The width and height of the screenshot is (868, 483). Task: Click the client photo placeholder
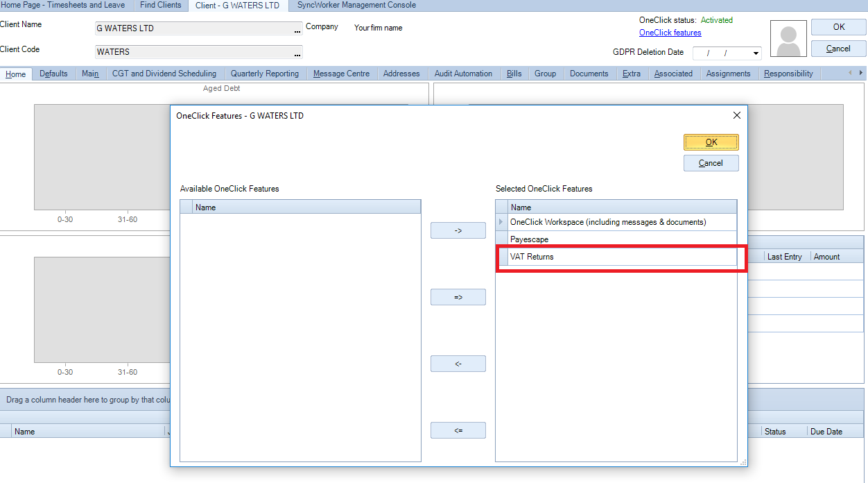tap(788, 38)
